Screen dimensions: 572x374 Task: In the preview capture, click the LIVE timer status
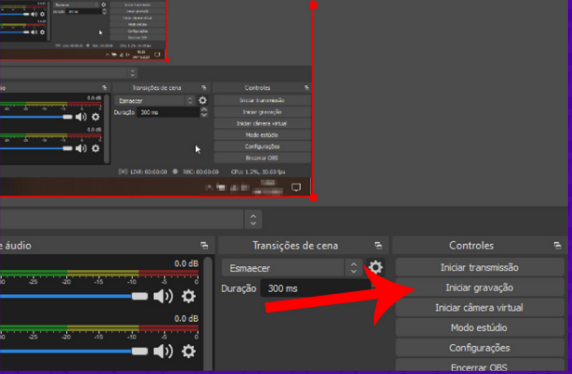[143, 171]
